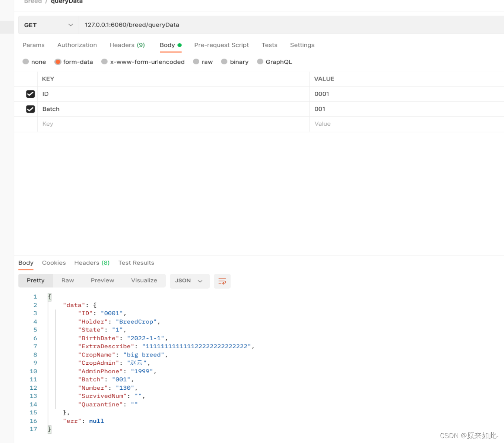Click the queryData breadcrumb name
Screen dimensions: 504x443
pyautogui.click(x=67, y=1)
